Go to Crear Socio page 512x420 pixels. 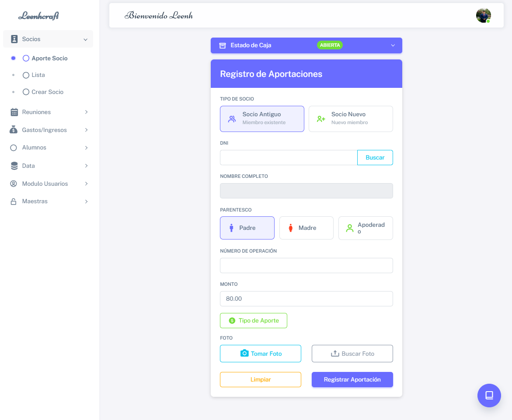click(47, 92)
